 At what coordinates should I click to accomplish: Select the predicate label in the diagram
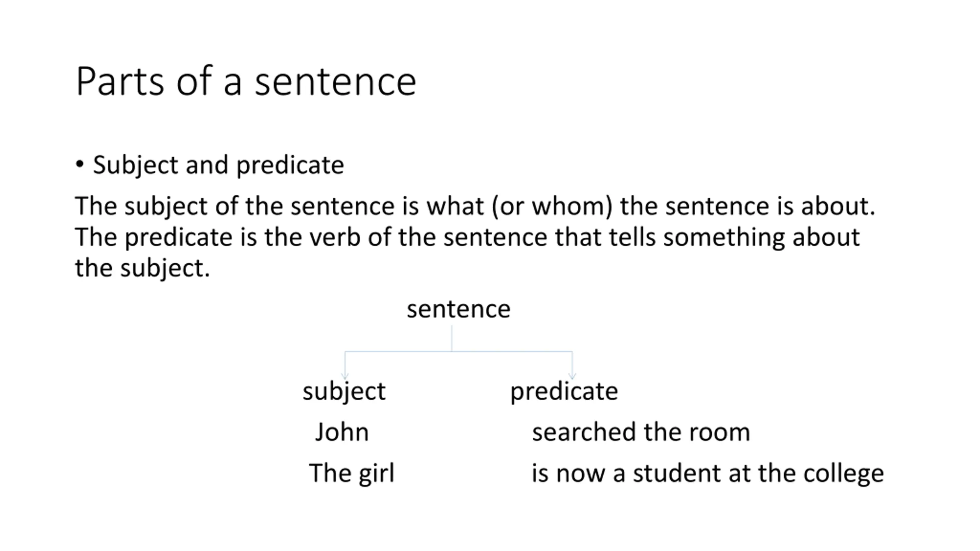[564, 392]
